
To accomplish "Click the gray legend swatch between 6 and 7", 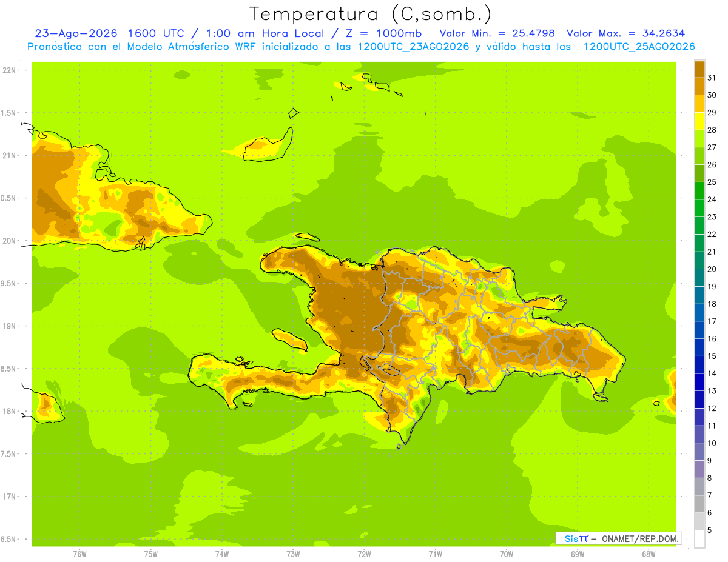I will 699,504.
